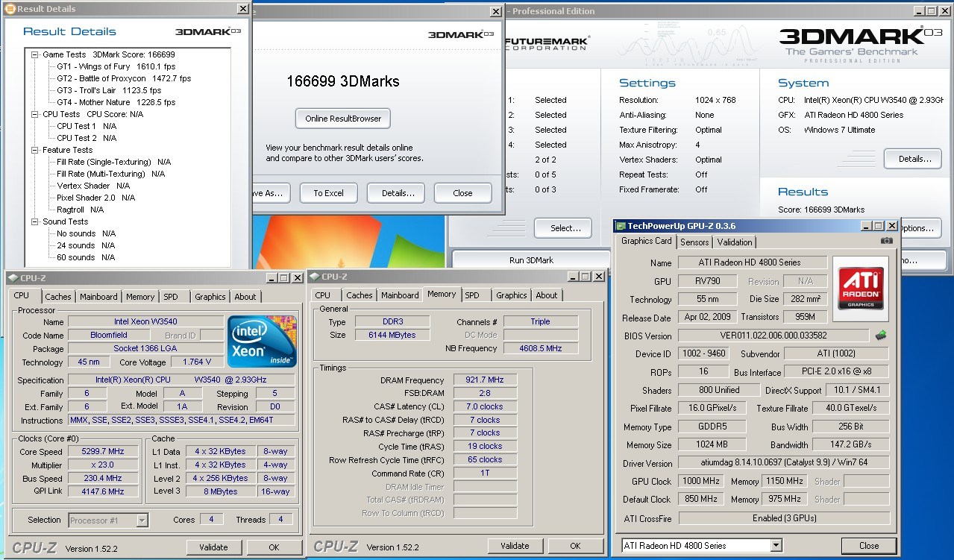This screenshot has height=560, width=954.
Task: Click Validate in the Memory CPU-Z window
Action: coord(515,546)
